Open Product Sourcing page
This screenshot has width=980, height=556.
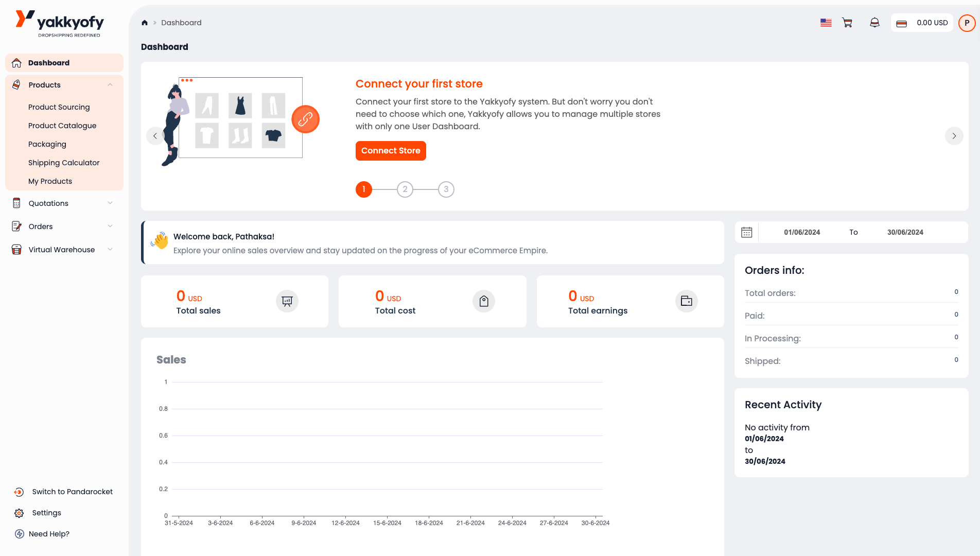59,107
